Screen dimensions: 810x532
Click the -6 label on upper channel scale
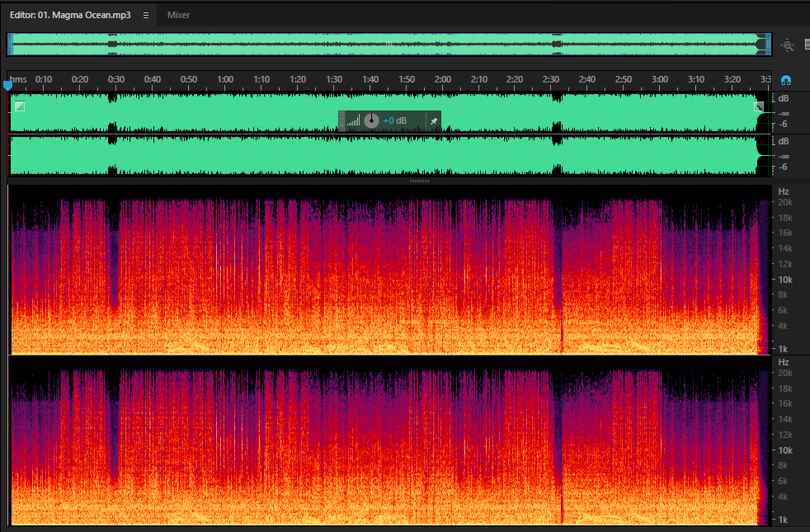[x=783, y=125]
